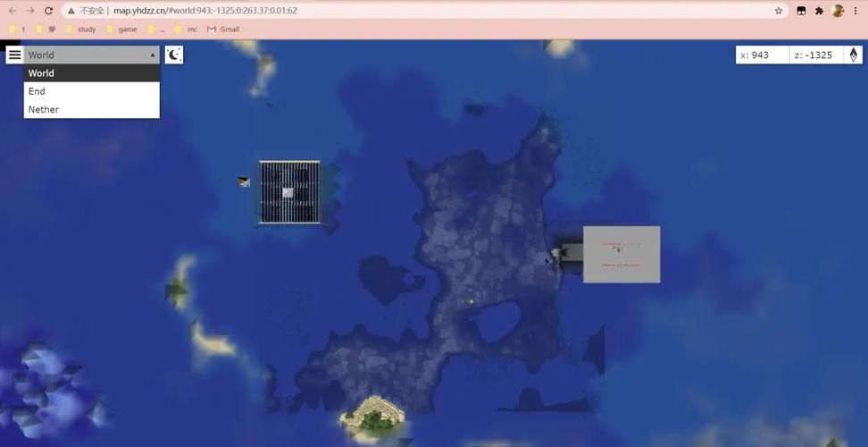
Task: Select the End map option
Action: pyautogui.click(x=92, y=91)
